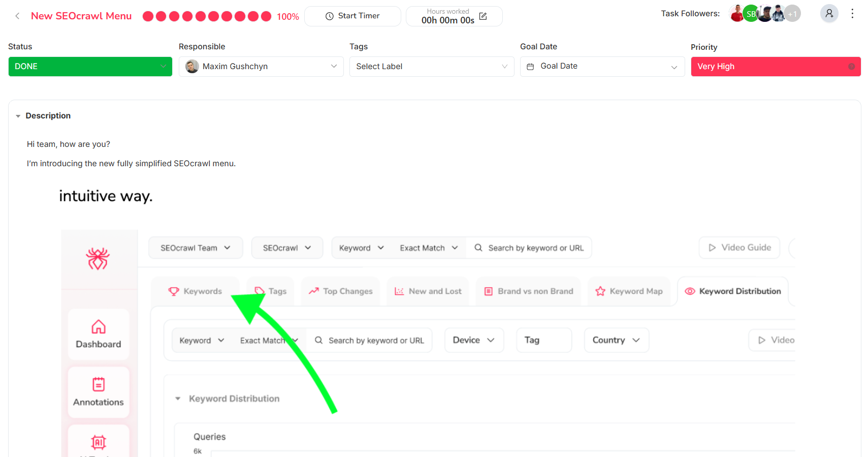Click the +1 followers avatar
Screen dimensions: 868x457
pos(793,14)
